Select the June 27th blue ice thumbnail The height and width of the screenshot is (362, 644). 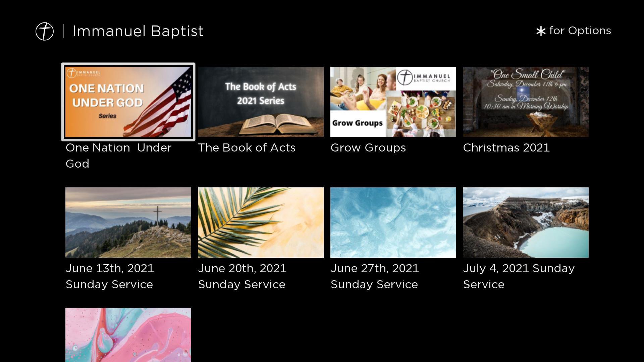click(393, 223)
